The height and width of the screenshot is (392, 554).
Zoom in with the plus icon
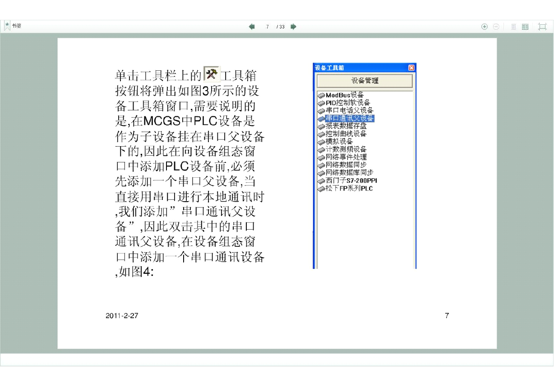click(x=485, y=27)
